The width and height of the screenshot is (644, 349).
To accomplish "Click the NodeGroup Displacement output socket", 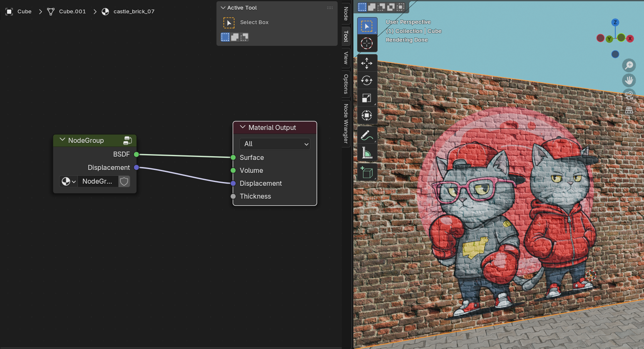I will (x=136, y=167).
